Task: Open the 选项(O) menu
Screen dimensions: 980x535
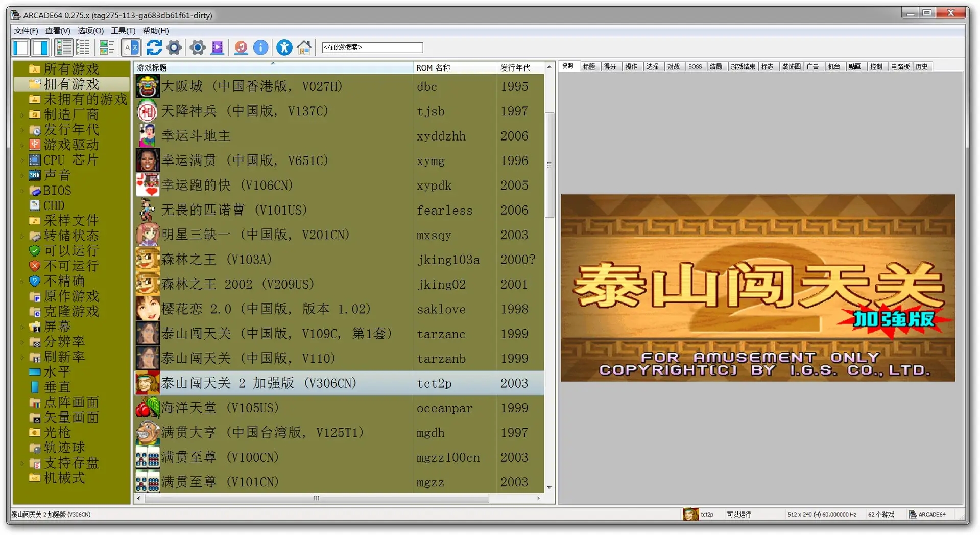Action: pos(90,31)
